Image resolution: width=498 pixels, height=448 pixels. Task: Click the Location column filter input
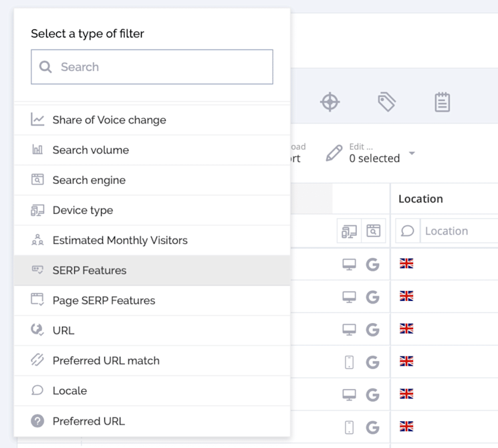pos(459,231)
